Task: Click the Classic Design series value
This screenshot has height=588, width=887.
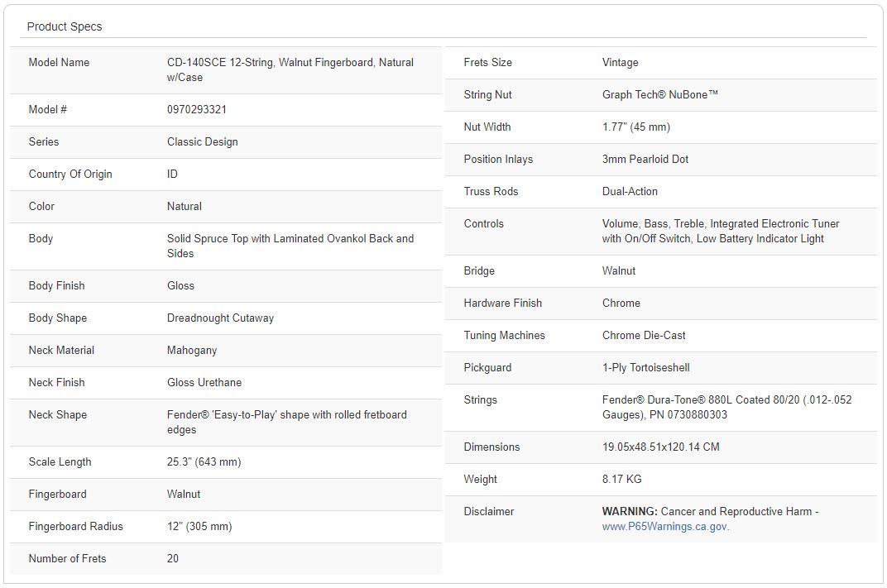Action: [202, 142]
